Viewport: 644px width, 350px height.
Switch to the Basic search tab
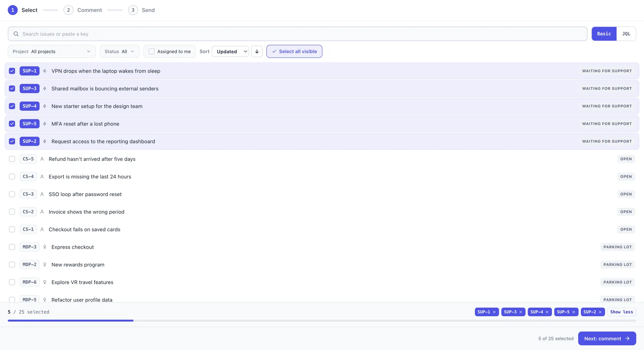click(x=604, y=34)
